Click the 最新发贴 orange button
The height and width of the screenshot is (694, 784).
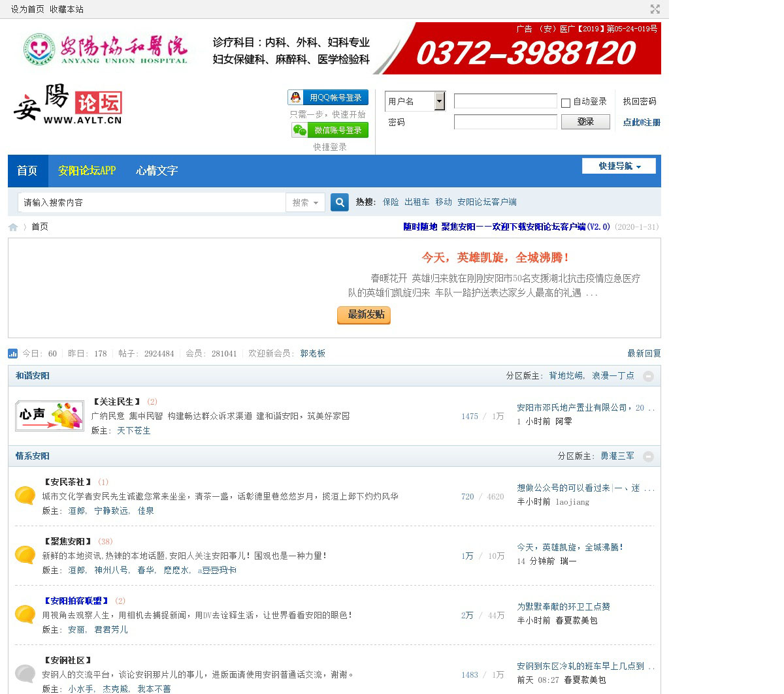coord(364,315)
